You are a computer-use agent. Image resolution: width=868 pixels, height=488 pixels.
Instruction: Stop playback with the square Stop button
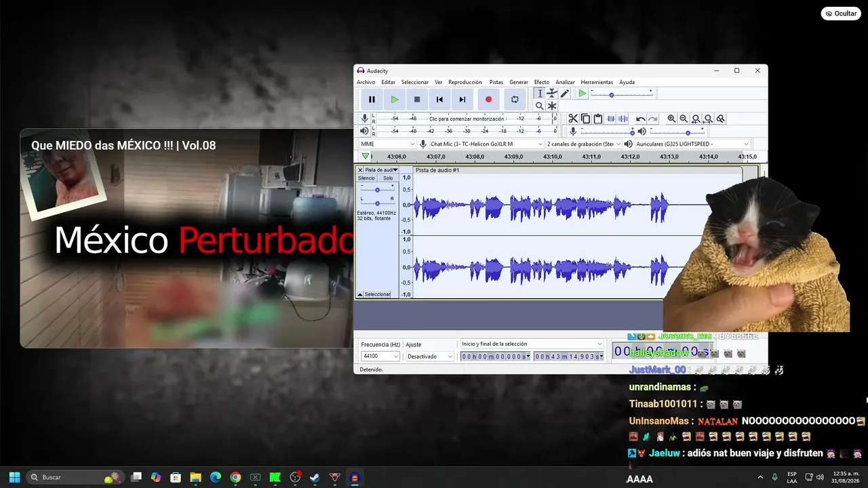pos(417,100)
